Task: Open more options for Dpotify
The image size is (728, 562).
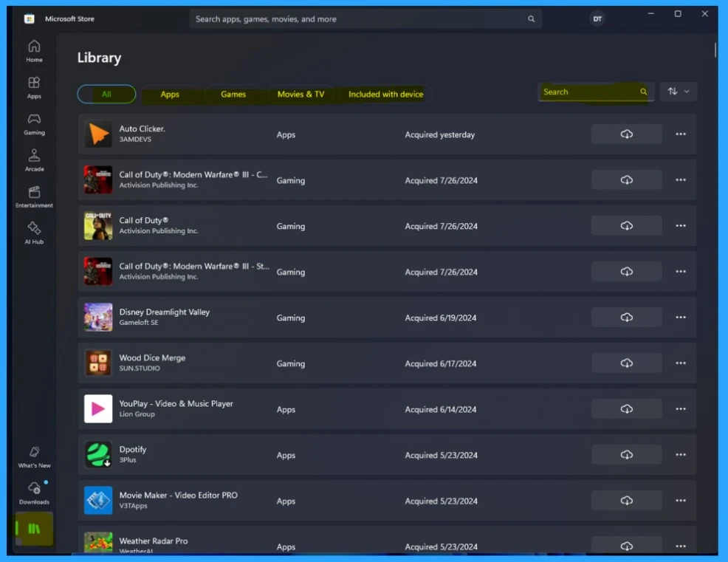Action: 681,455
